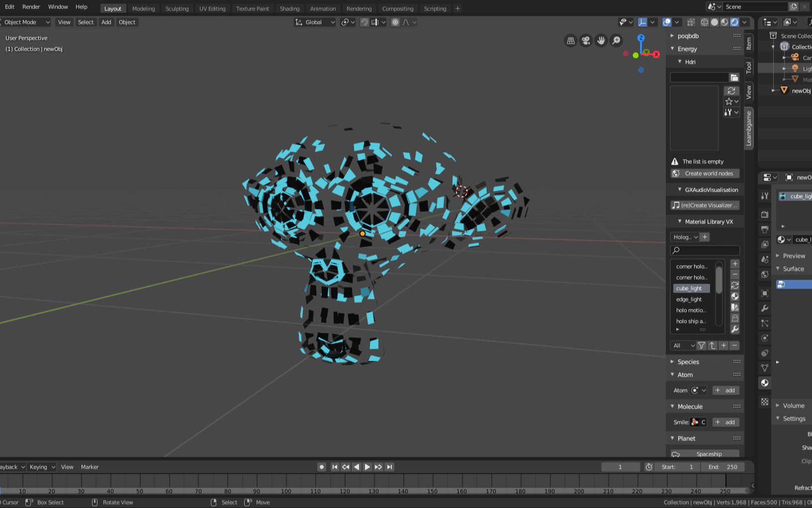The image size is (812, 508).
Task: Toggle Proportional Editing in the header
Action: 395,22
